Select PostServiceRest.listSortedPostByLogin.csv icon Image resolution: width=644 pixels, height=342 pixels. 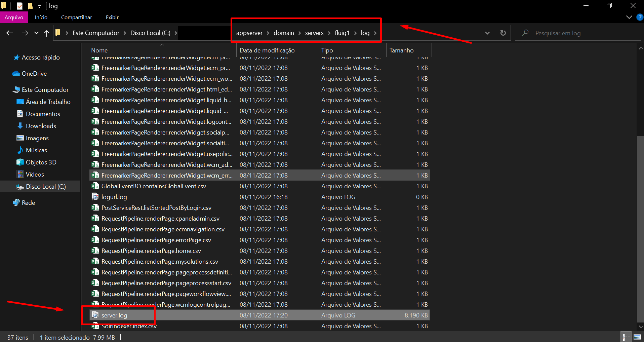click(95, 207)
